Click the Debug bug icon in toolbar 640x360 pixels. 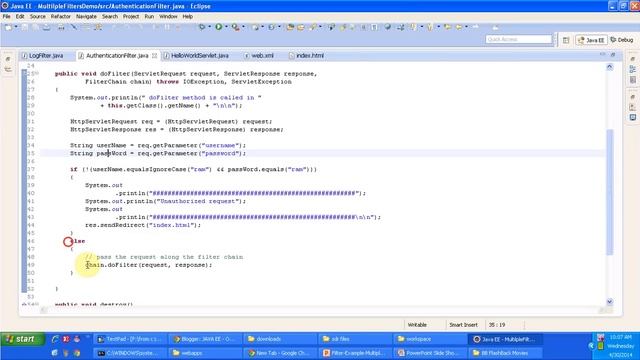coord(202,27)
